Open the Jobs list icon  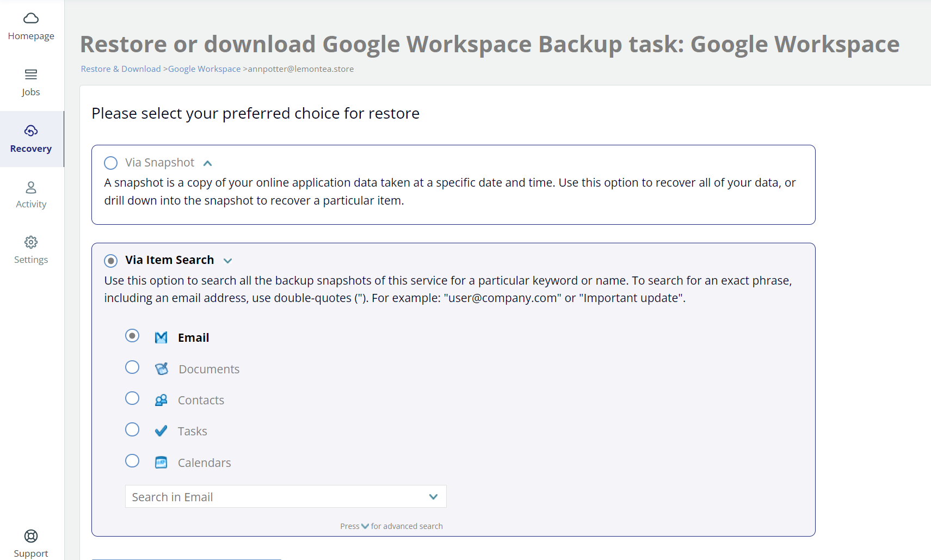(31, 74)
